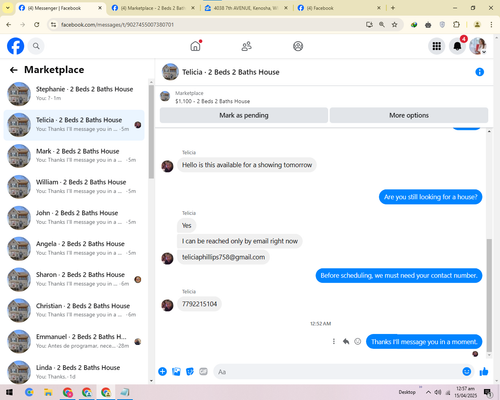
Task: Reply to the 'Thanks I'll message you' message
Action: [x=346, y=341]
